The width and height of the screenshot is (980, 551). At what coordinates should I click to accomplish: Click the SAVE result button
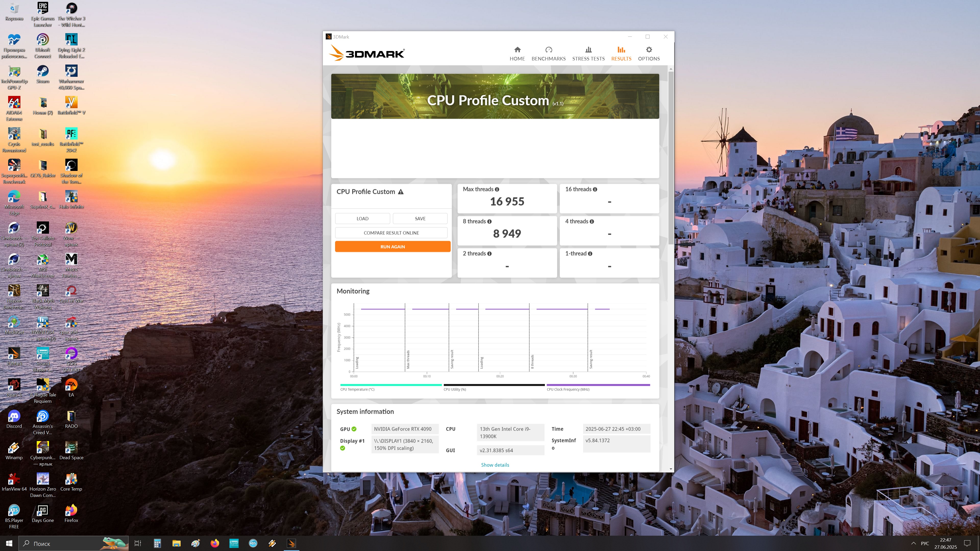pyautogui.click(x=420, y=219)
